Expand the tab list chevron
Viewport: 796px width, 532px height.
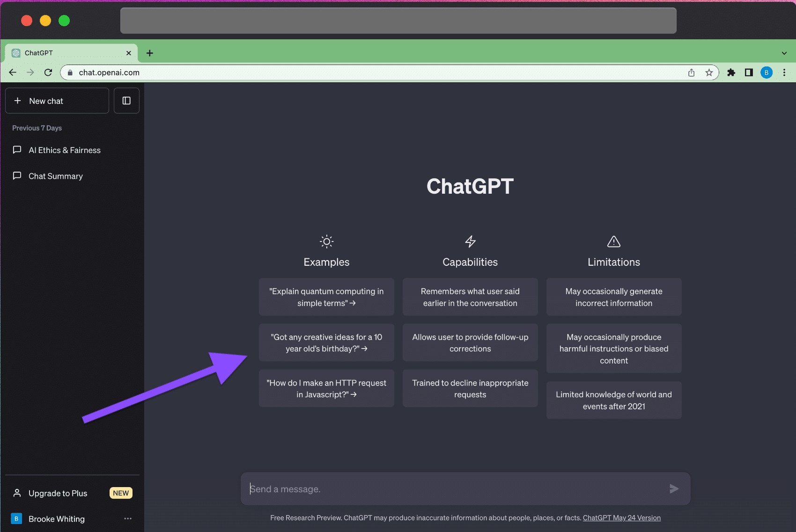click(785, 53)
